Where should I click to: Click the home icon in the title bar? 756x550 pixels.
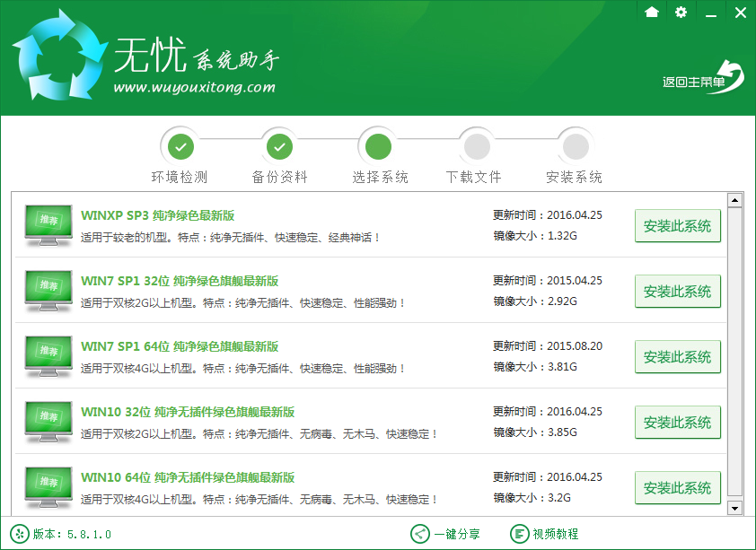point(652,13)
